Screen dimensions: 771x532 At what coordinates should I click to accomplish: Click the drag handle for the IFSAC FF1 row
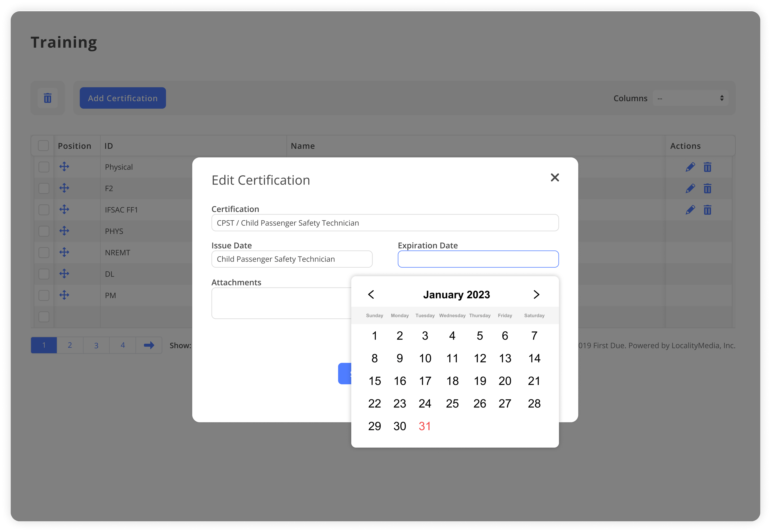click(x=64, y=210)
